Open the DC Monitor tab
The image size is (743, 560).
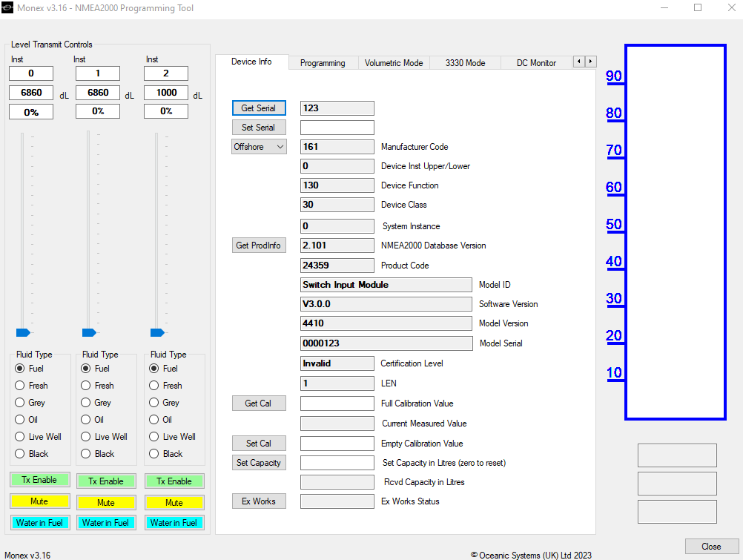point(536,63)
